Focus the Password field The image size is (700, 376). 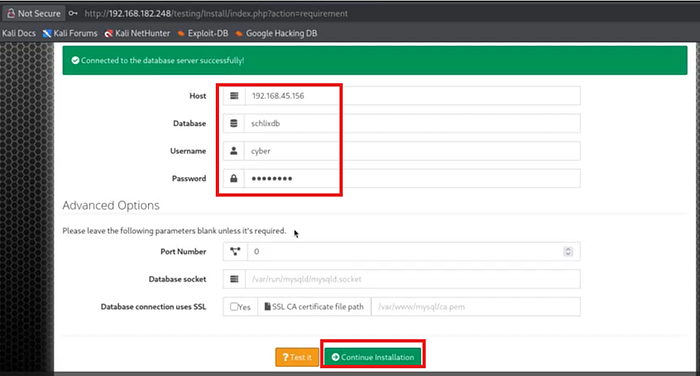point(412,179)
